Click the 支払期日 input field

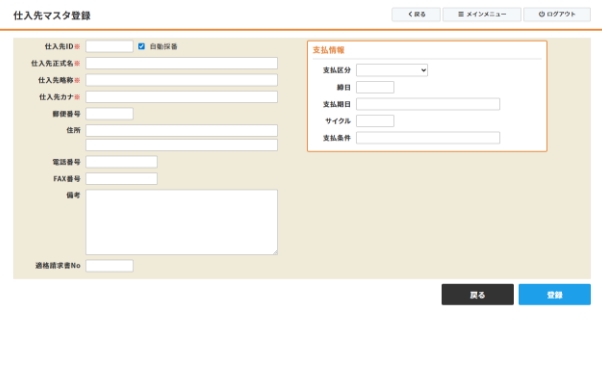[428, 104]
